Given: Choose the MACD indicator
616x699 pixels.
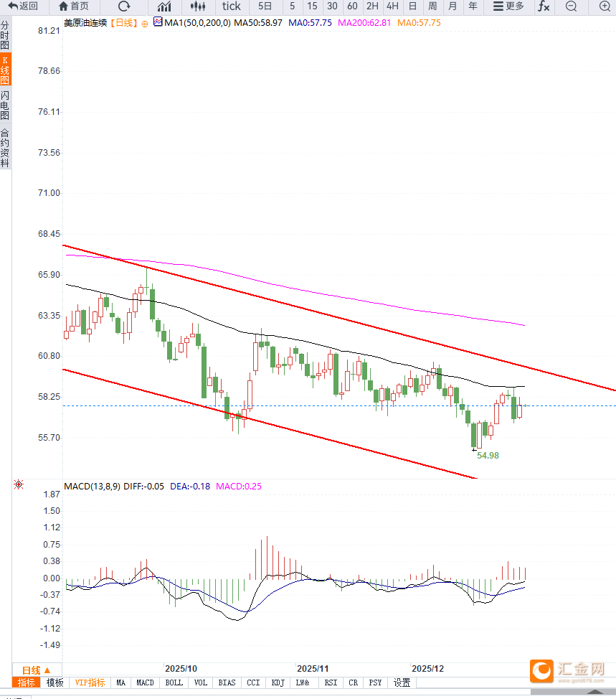Looking at the screenshot, I should (x=145, y=682).
